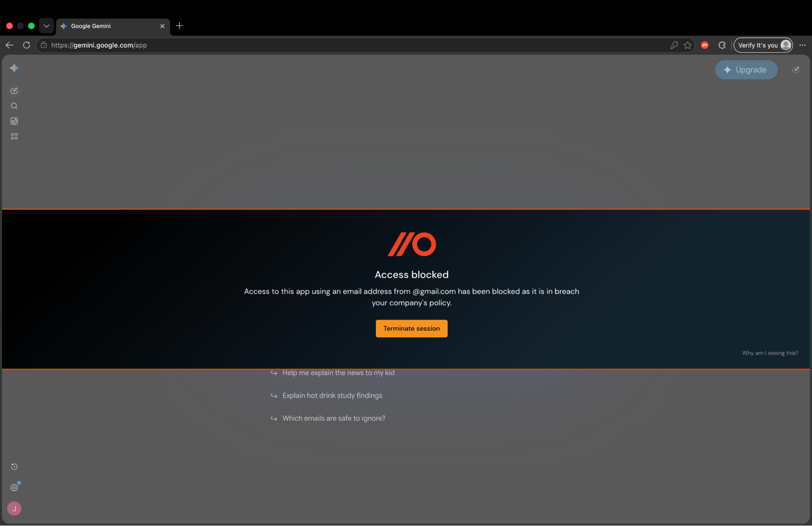Viewport: 812px width, 526px height.
Task: Click the green macOS fullscreen button
Action: coord(31,26)
